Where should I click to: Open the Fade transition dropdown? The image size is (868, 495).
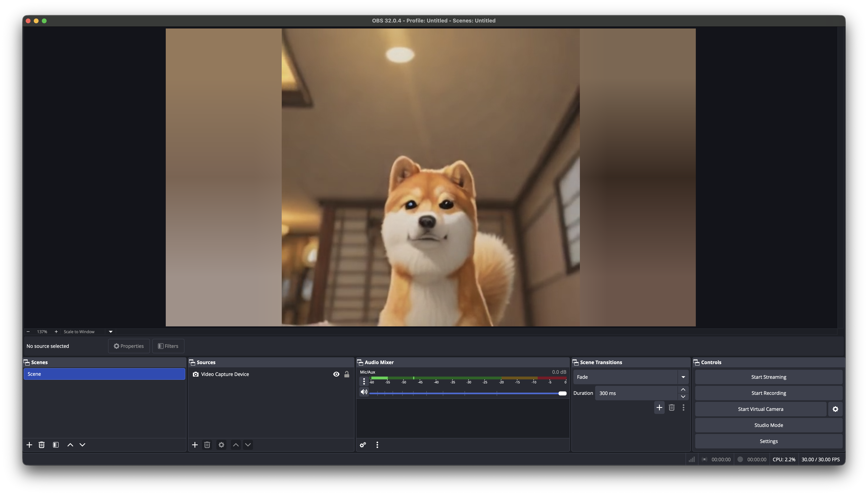pyautogui.click(x=683, y=377)
